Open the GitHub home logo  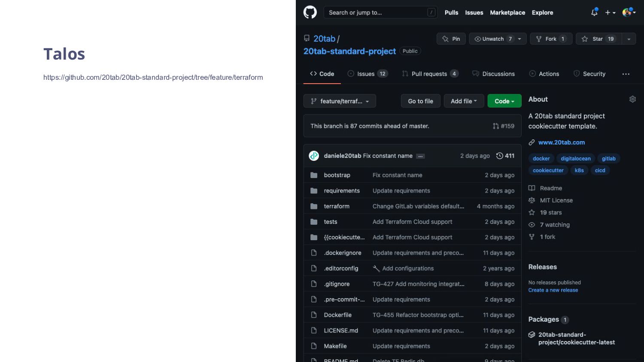tap(310, 12)
